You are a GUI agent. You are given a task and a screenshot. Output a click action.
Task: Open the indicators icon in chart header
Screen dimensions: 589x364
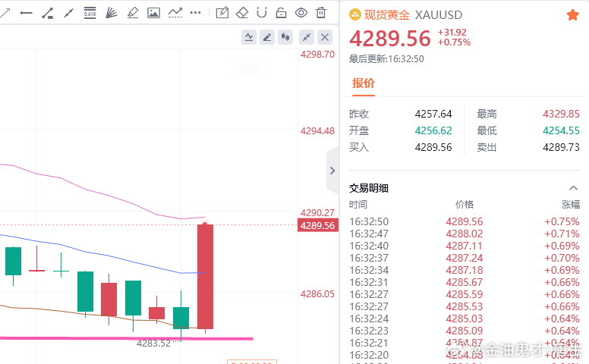click(x=249, y=37)
